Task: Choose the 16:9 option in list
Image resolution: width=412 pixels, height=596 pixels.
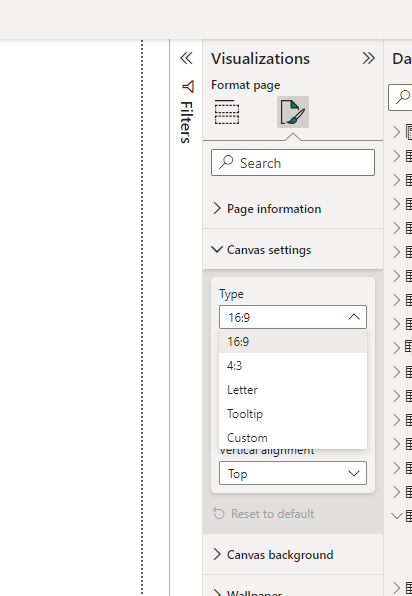Action: (293, 341)
